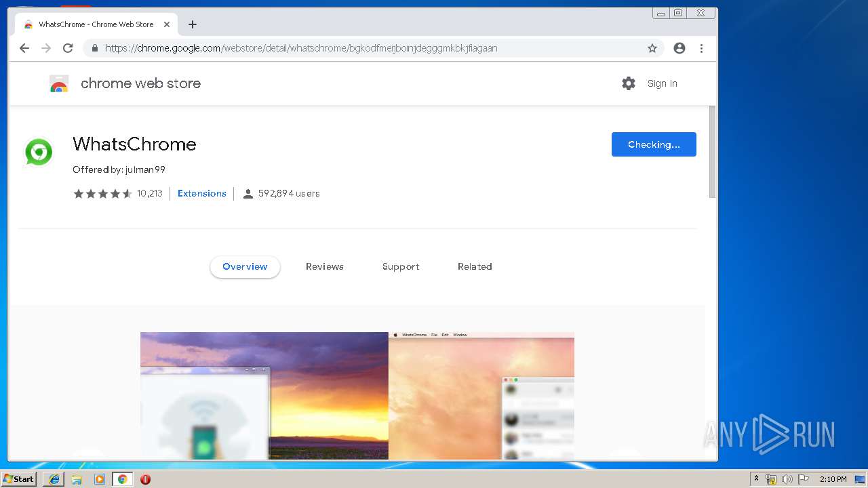The height and width of the screenshot is (488, 868).
Task: Open the Chrome profile avatar icon
Action: pyautogui.click(x=679, y=48)
